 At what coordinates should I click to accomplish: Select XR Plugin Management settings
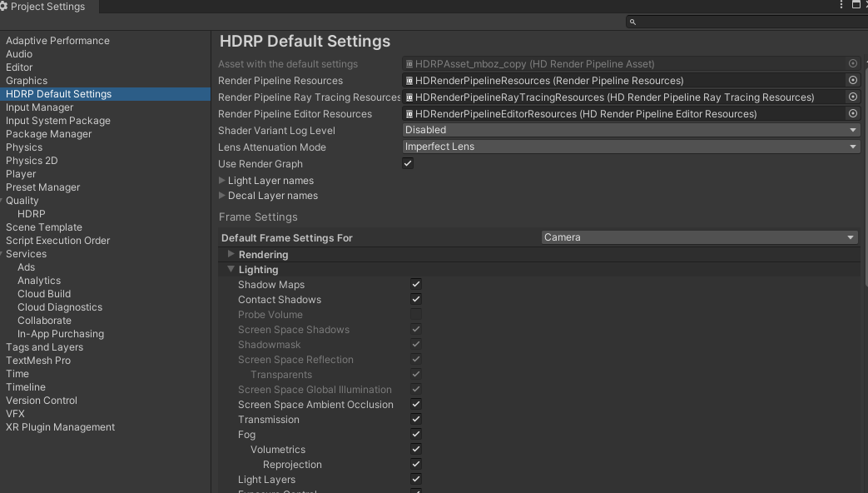pos(60,427)
